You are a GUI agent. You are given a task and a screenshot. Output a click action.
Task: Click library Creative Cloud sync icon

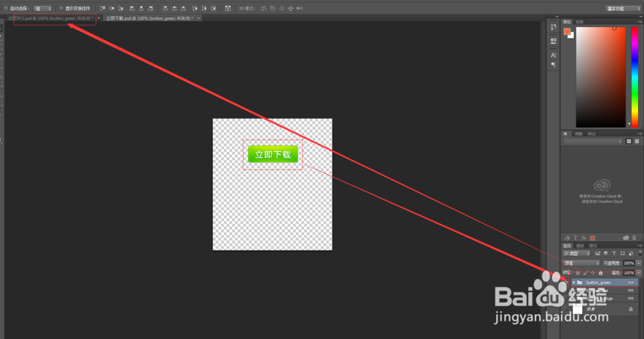(626, 238)
